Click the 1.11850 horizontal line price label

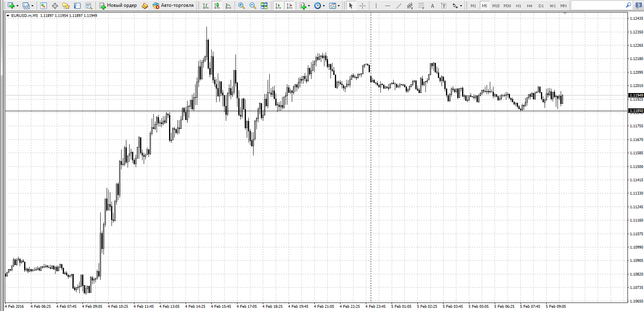636,111
